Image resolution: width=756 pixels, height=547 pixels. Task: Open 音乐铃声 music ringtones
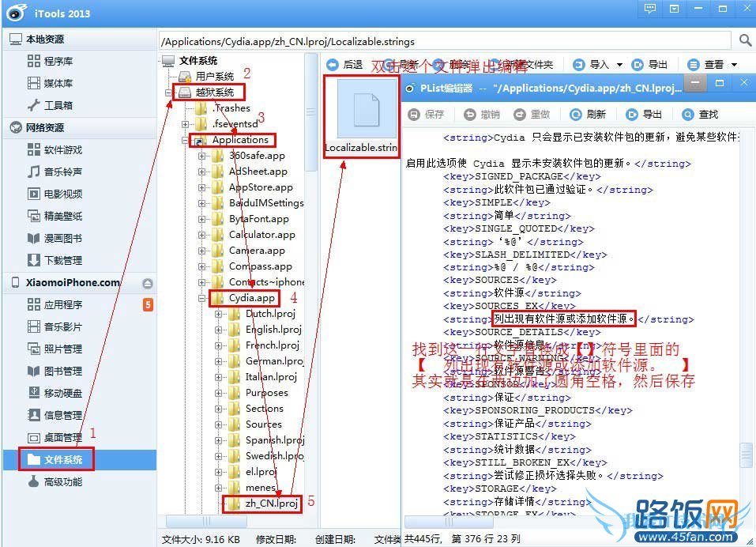coord(55,172)
